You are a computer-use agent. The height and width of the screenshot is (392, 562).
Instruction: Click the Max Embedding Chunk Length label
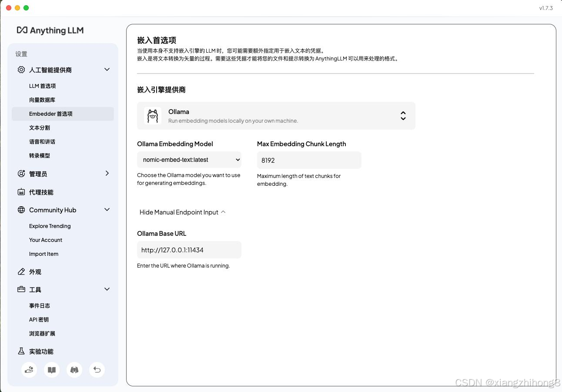pyautogui.click(x=301, y=144)
